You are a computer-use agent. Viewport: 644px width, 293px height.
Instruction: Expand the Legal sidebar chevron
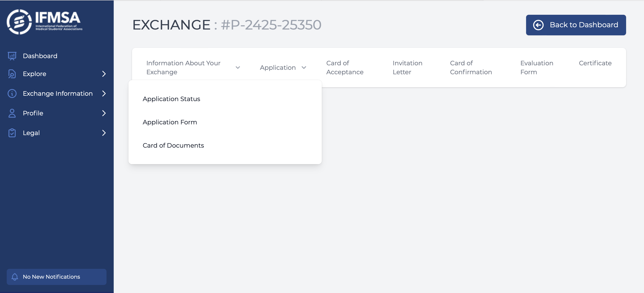pyautogui.click(x=104, y=133)
